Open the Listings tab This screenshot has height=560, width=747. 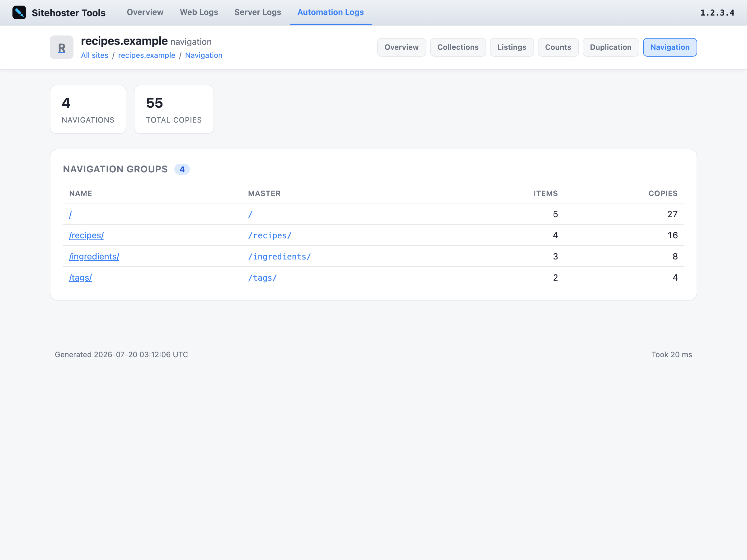512,47
